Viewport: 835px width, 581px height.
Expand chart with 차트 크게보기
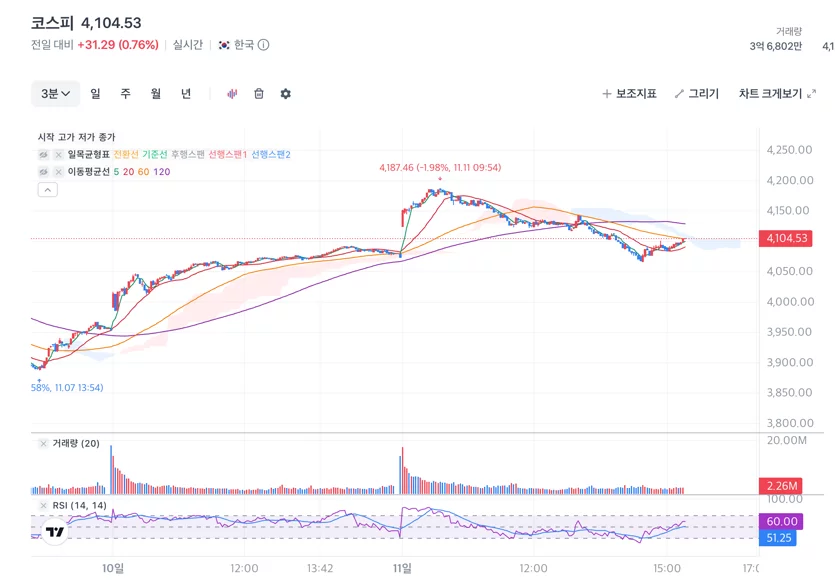pos(777,94)
